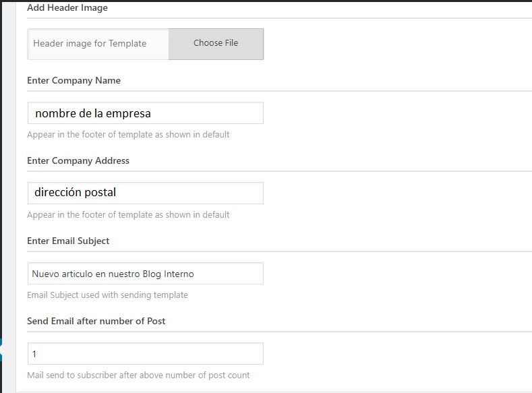Click the 'Send Email after number of Post' heading
This screenshot has height=393, width=532.
96,321
